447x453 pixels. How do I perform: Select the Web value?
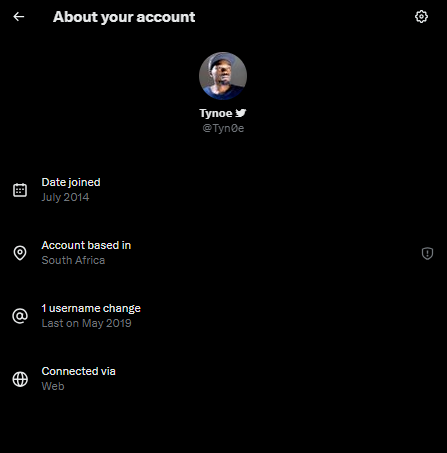53,386
